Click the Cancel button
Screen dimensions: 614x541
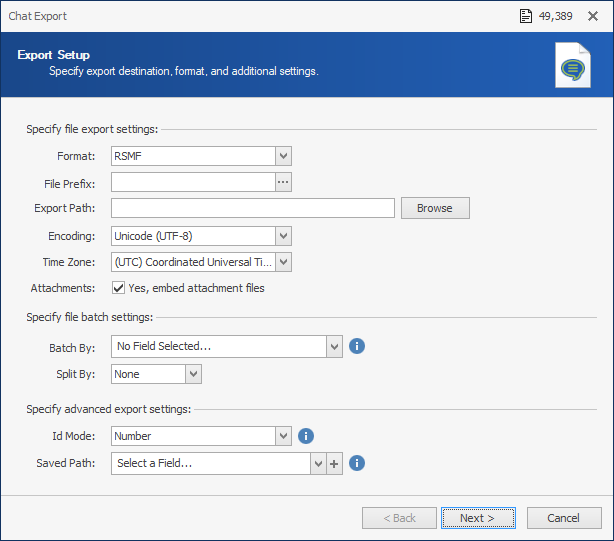click(x=564, y=518)
